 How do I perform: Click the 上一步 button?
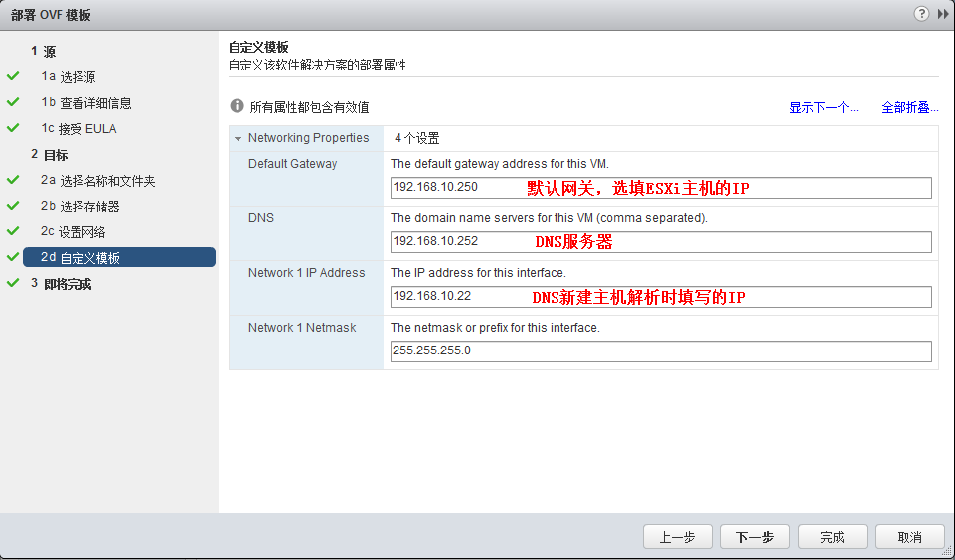click(x=678, y=537)
